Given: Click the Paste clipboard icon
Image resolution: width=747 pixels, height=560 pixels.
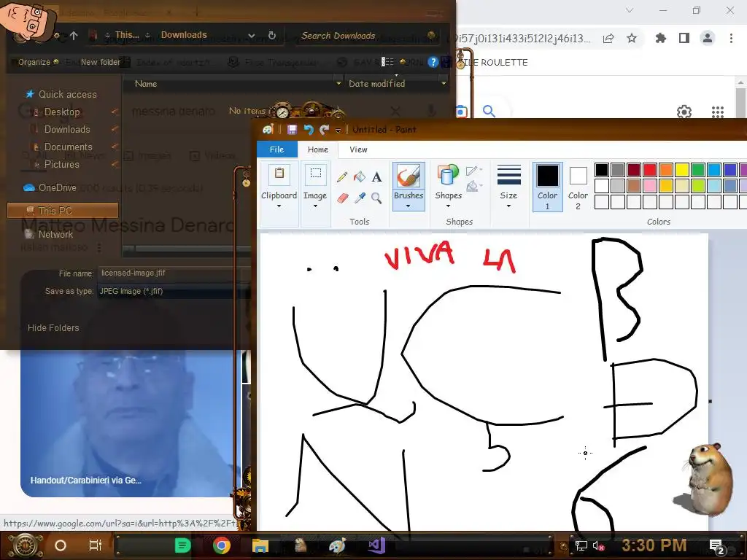Looking at the screenshot, I should click(279, 174).
